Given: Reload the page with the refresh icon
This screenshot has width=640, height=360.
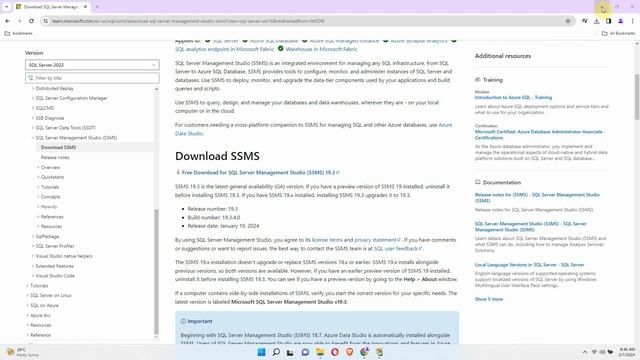Looking at the screenshot, I should tap(31, 21).
